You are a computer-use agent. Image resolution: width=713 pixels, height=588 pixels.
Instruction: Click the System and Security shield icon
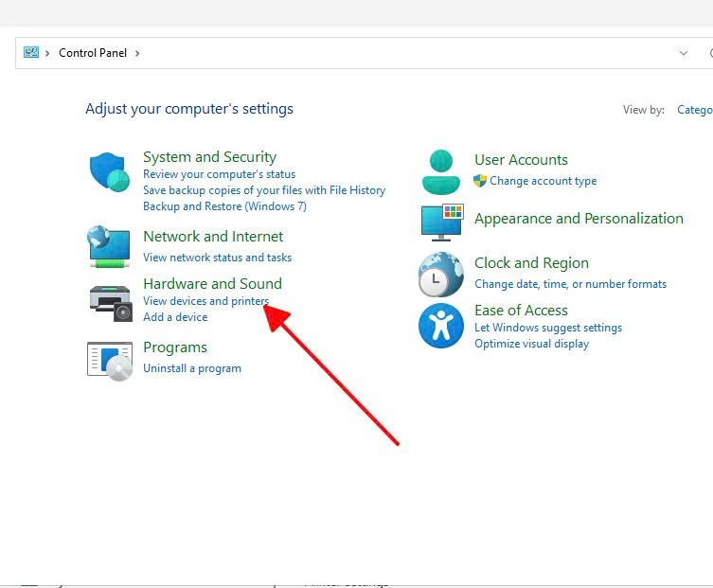pos(109,172)
